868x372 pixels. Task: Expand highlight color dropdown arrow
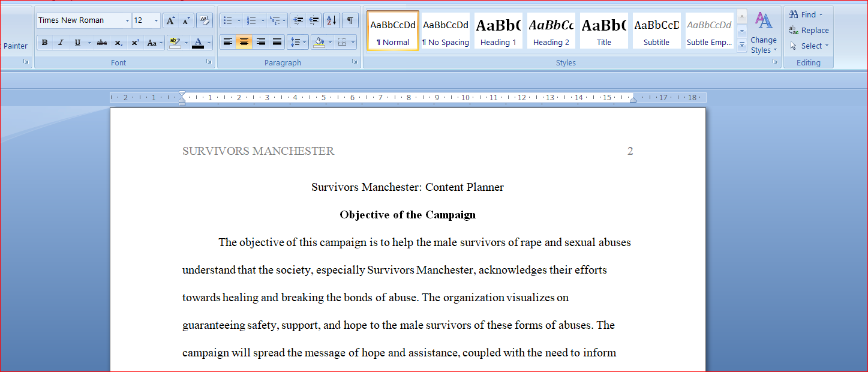click(x=186, y=43)
